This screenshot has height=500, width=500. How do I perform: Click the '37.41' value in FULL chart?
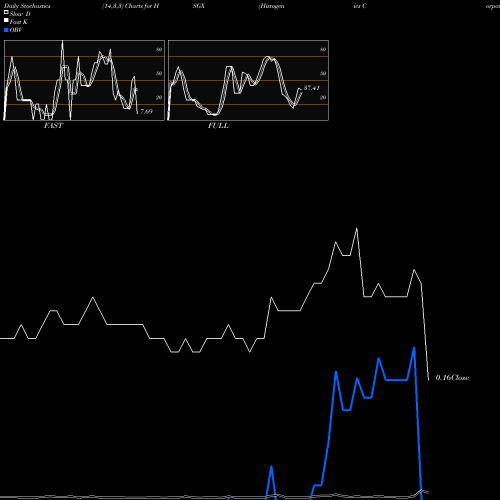(x=312, y=88)
